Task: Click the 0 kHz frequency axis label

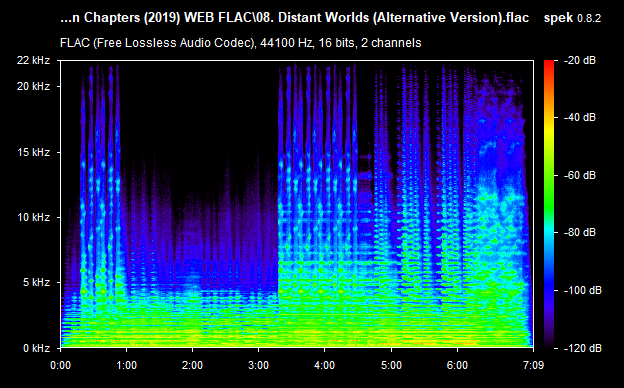Action: click(36, 348)
